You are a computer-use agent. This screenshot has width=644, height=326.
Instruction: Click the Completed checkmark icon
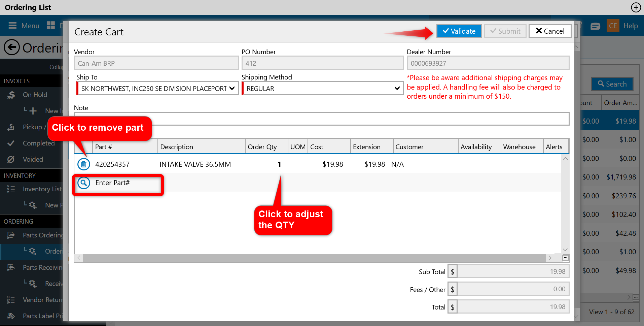(11, 143)
